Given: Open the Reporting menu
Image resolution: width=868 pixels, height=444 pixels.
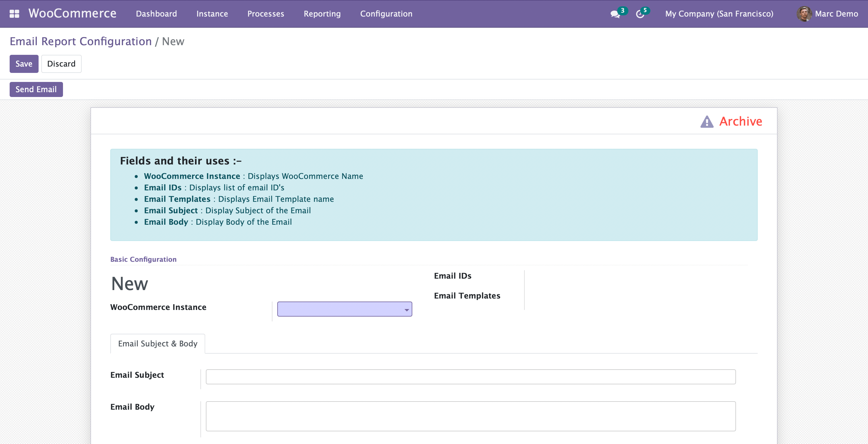Looking at the screenshot, I should 322,14.
